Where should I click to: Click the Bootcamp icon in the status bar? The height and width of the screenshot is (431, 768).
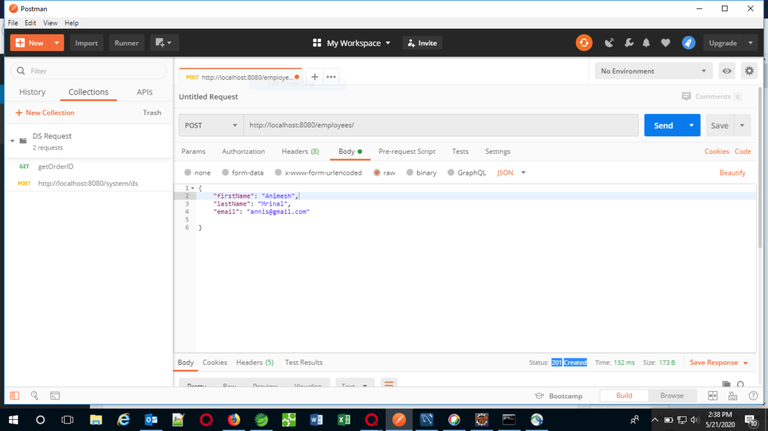pyautogui.click(x=539, y=396)
